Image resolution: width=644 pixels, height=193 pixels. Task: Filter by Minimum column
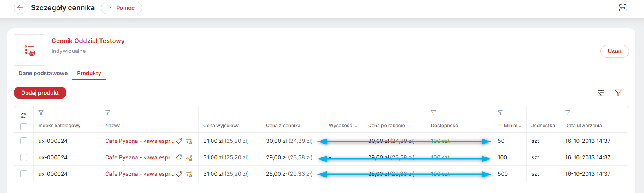(x=500, y=113)
